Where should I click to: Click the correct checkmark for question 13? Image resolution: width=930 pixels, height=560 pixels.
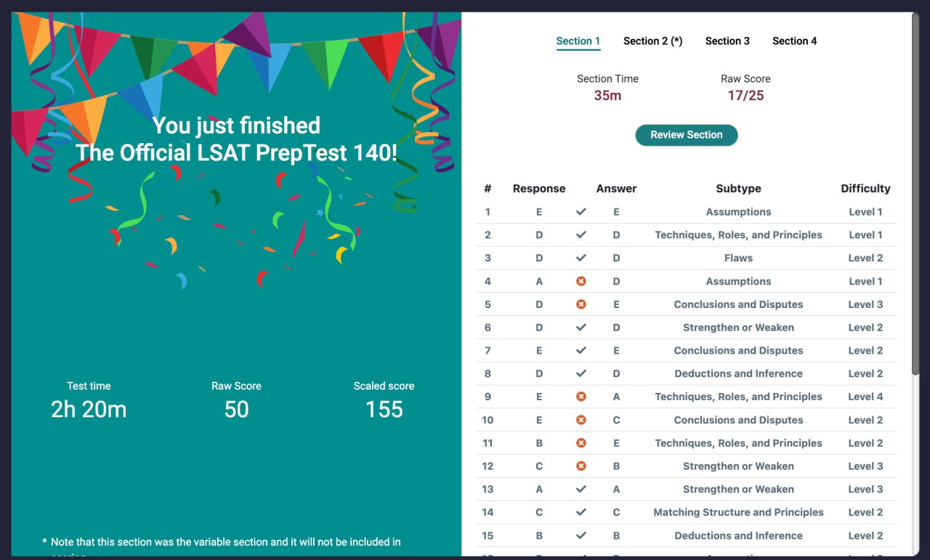click(581, 490)
